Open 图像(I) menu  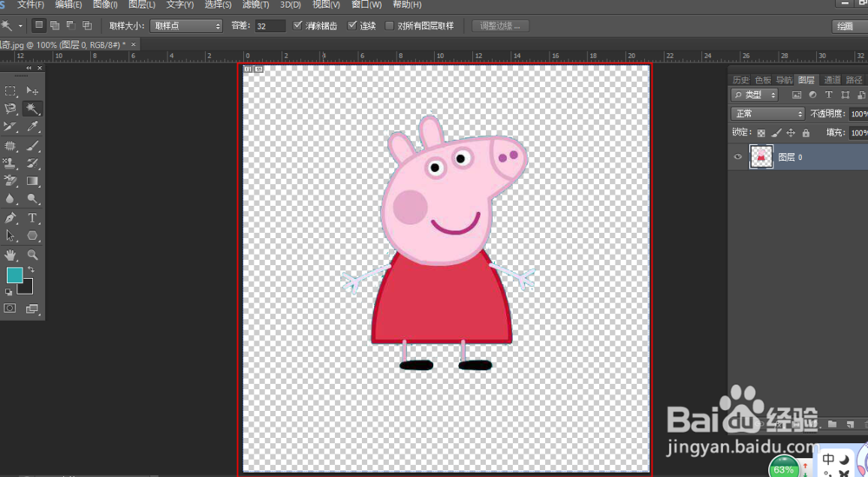tap(105, 5)
